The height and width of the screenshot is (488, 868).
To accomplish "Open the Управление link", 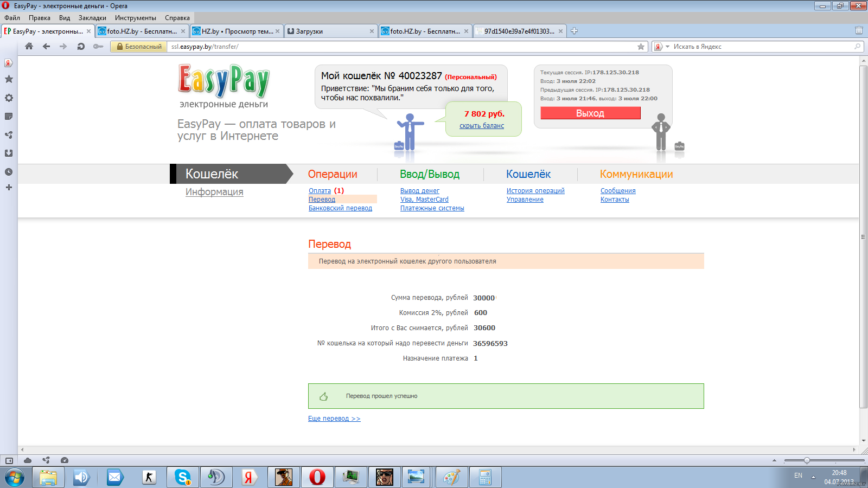I will pos(525,200).
